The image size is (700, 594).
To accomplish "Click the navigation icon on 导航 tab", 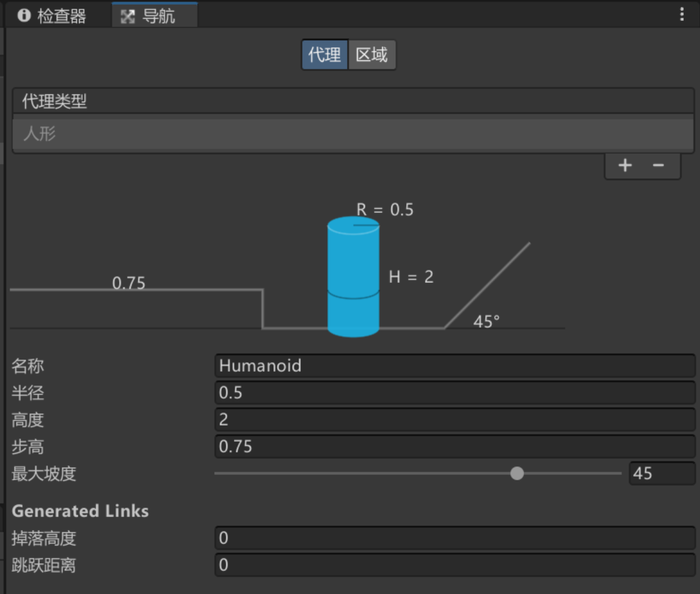I will point(127,17).
